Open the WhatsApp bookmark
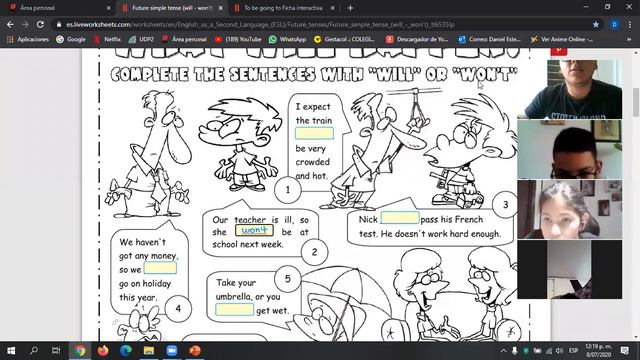Image resolution: width=640 pixels, height=360 pixels. (287, 39)
